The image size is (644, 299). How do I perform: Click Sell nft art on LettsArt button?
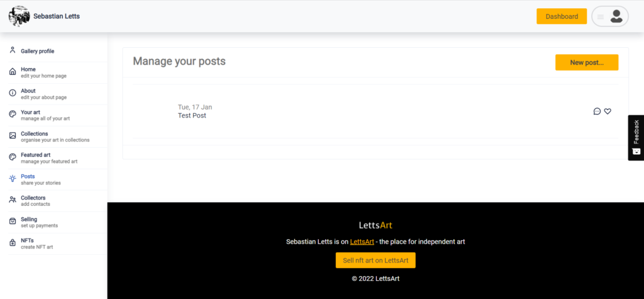375,261
